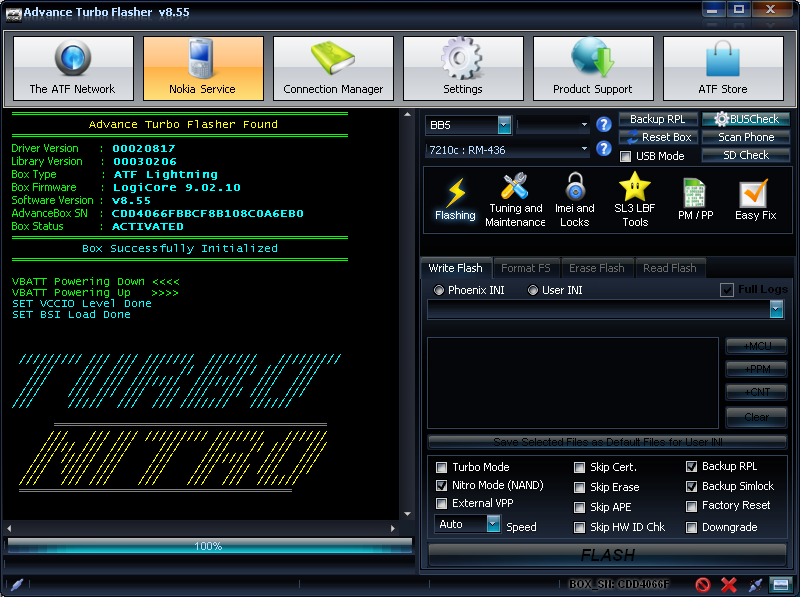This screenshot has width=800, height=597.
Task: Switch to Format FS tab
Action: point(526,268)
